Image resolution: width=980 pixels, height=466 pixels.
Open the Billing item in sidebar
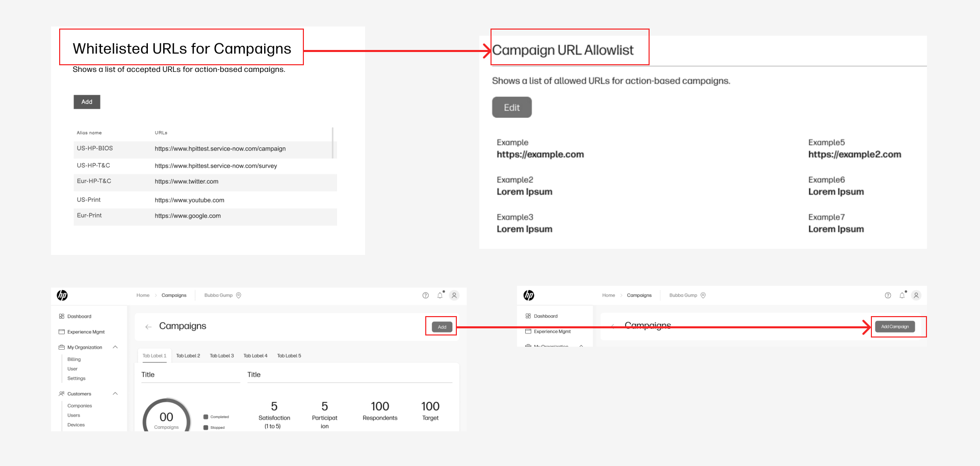coord(74,359)
